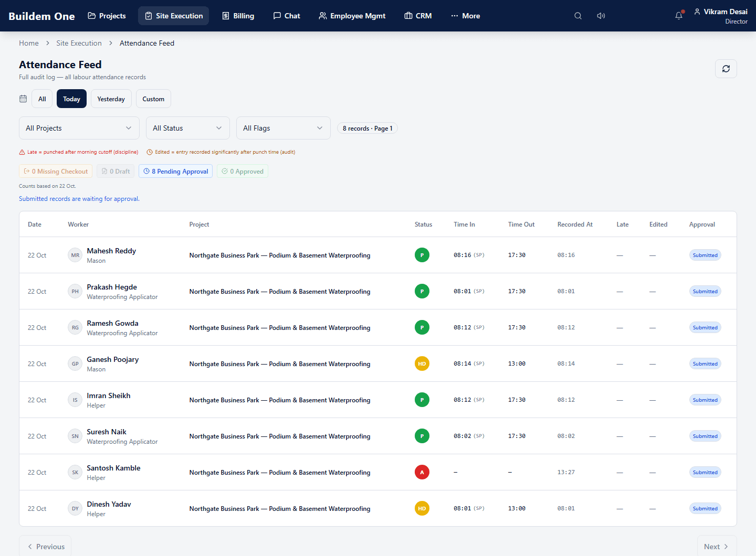Click the SN avatar for Suresh Naik

click(75, 436)
